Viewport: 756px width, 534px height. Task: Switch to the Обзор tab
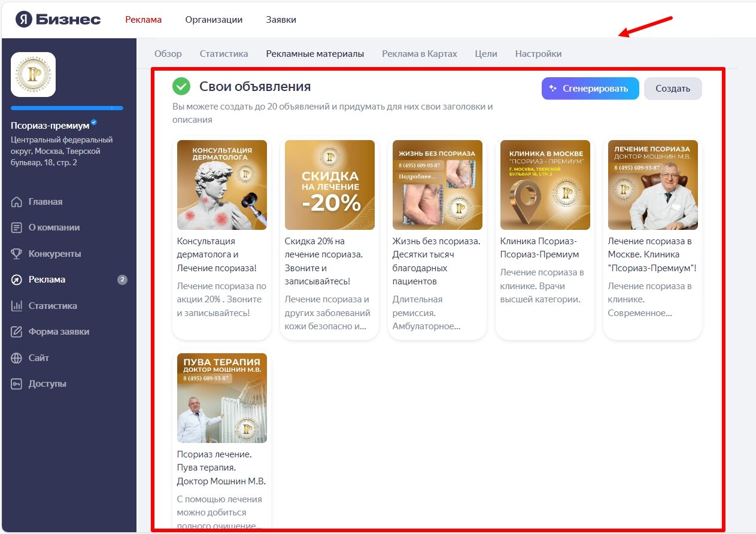tap(168, 53)
